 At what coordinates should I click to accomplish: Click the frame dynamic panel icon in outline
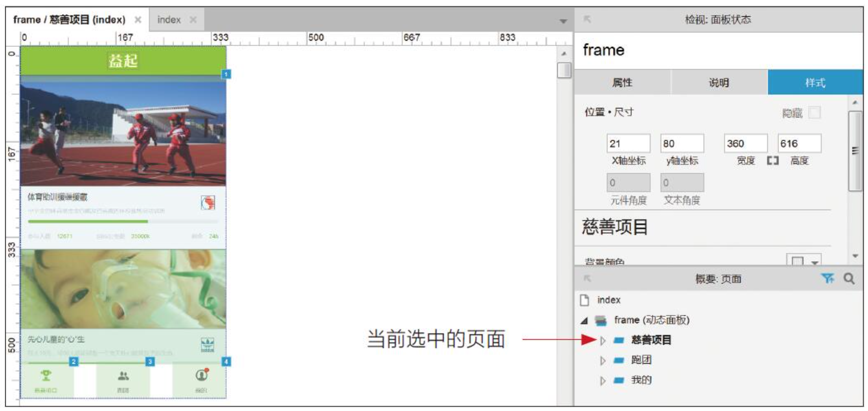click(x=601, y=321)
